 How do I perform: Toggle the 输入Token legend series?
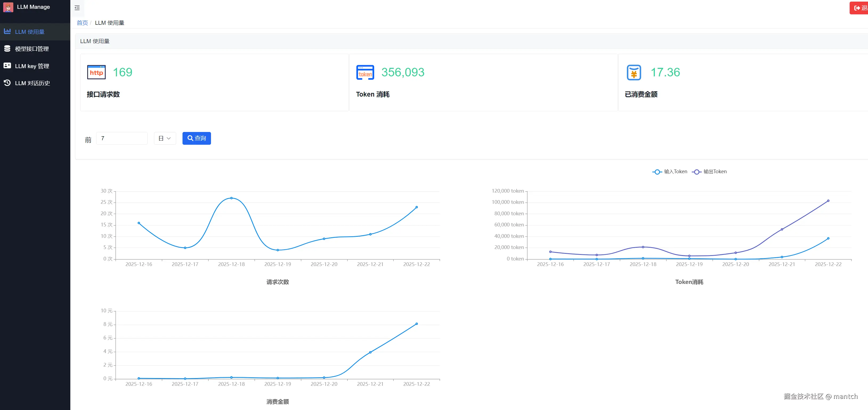(x=670, y=172)
